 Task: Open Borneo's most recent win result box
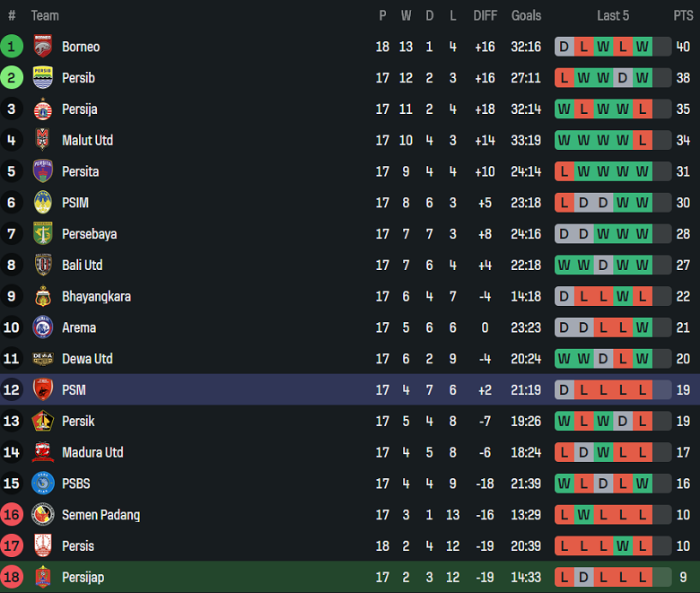coord(642,47)
